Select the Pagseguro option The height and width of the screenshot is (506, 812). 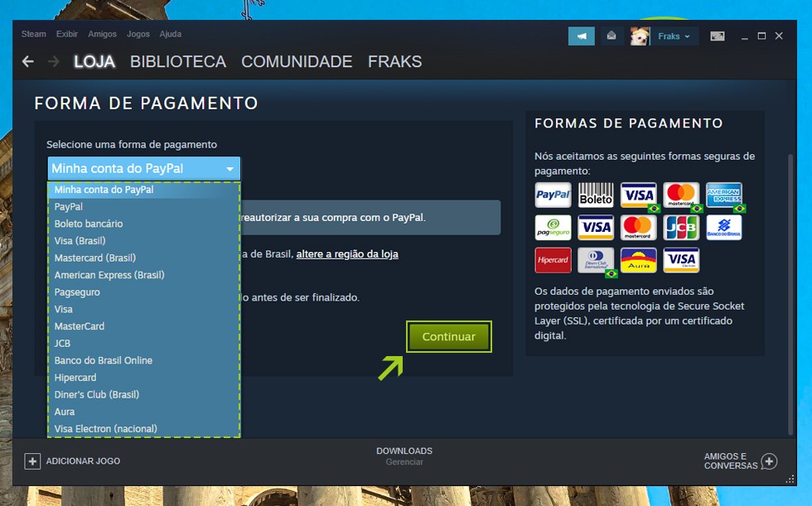(x=143, y=292)
